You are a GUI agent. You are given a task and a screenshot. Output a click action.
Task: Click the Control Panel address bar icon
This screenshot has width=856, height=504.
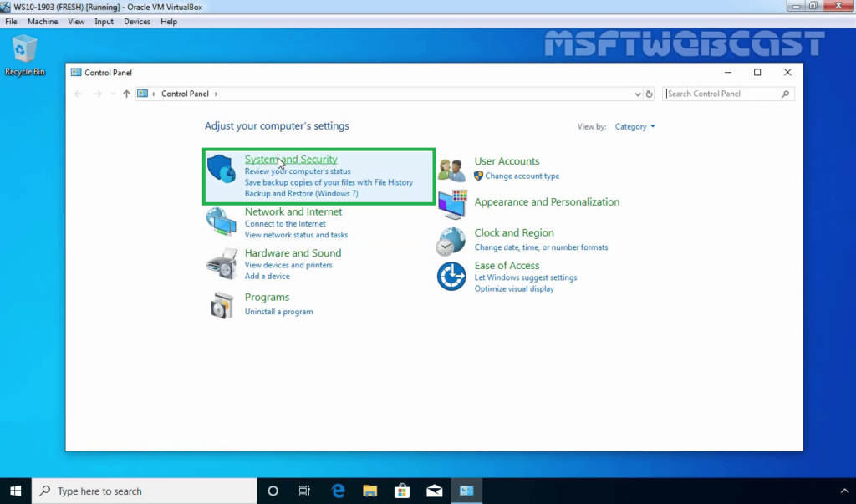click(x=142, y=94)
